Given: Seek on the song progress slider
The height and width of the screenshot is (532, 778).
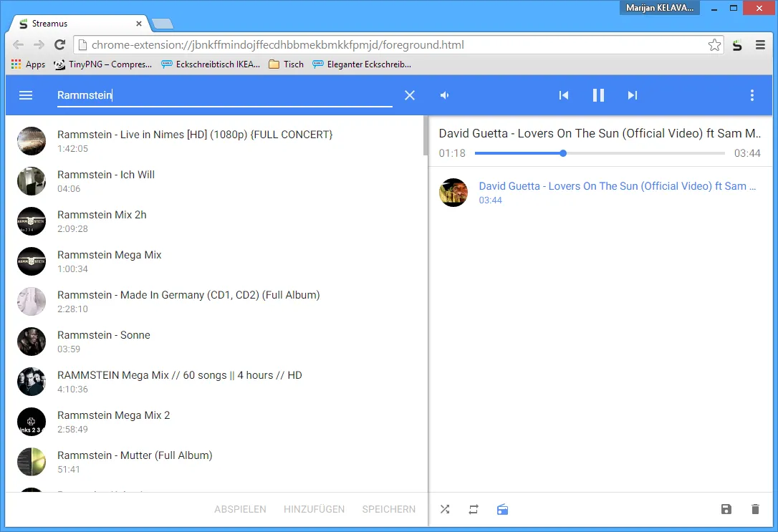Looking at the screenshot, I should [x=600, y=153].
